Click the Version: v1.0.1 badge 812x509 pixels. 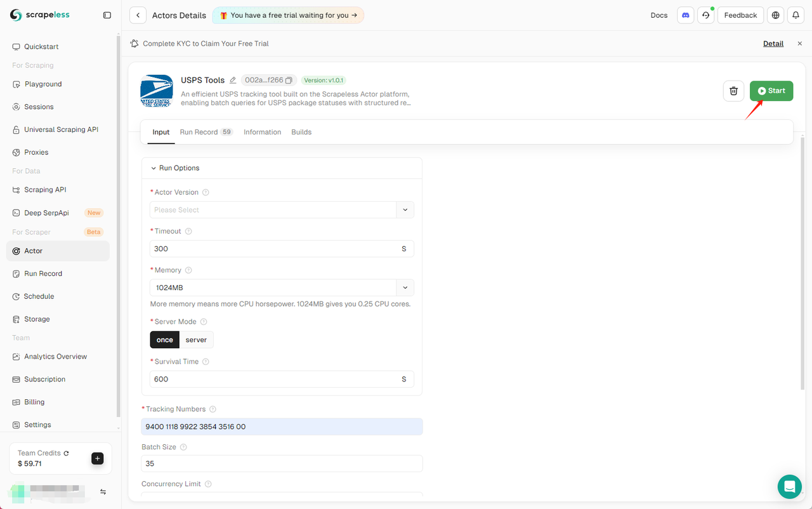point(324,81)
